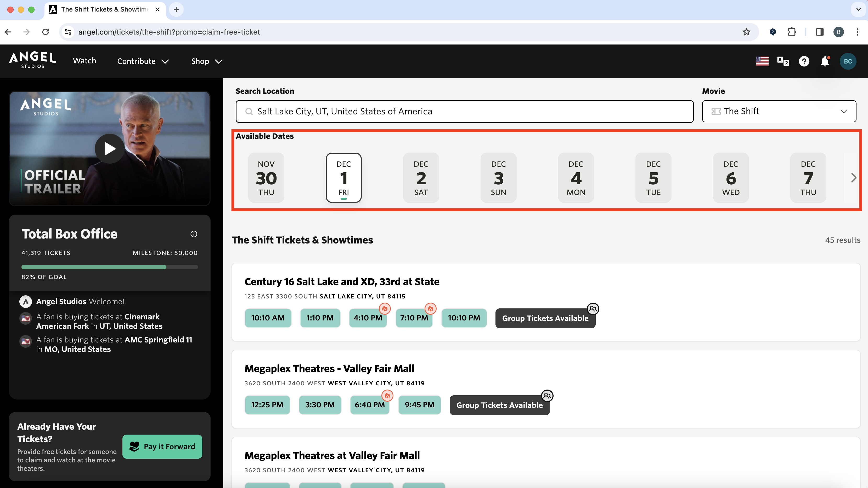868x488 pixels.
Task: Click the US flag region icon
Action: pyautogui.click(x=762, y=61)
